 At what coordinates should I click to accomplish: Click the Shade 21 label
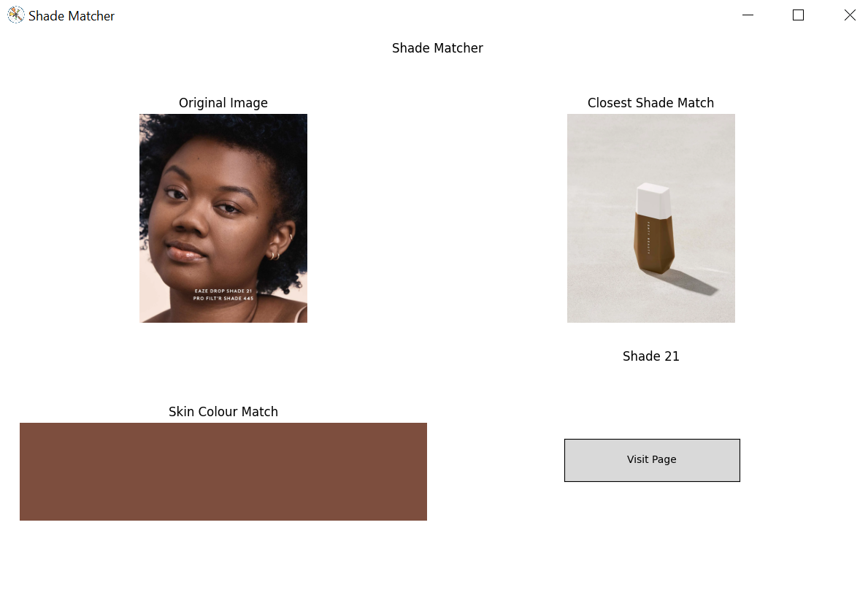tap(651, 356)
